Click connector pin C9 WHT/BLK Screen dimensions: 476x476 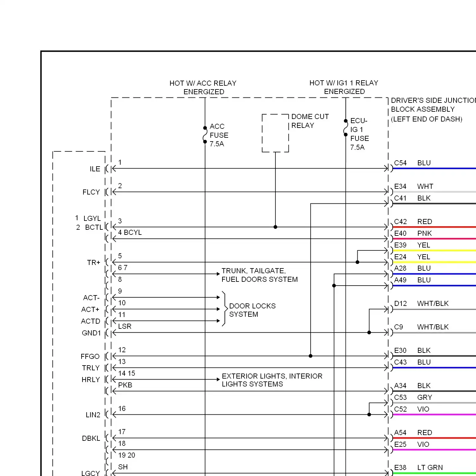tap(421, 327)
